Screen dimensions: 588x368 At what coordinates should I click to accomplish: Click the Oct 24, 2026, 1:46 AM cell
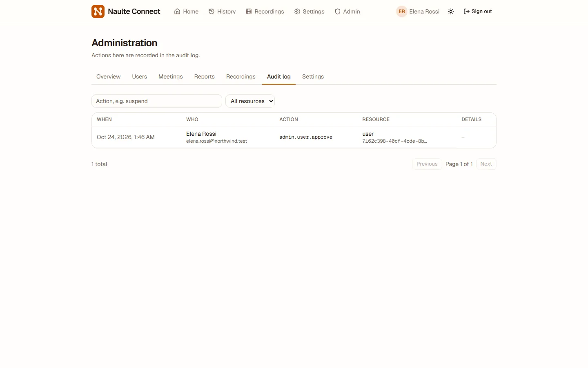tap(126, 137)
